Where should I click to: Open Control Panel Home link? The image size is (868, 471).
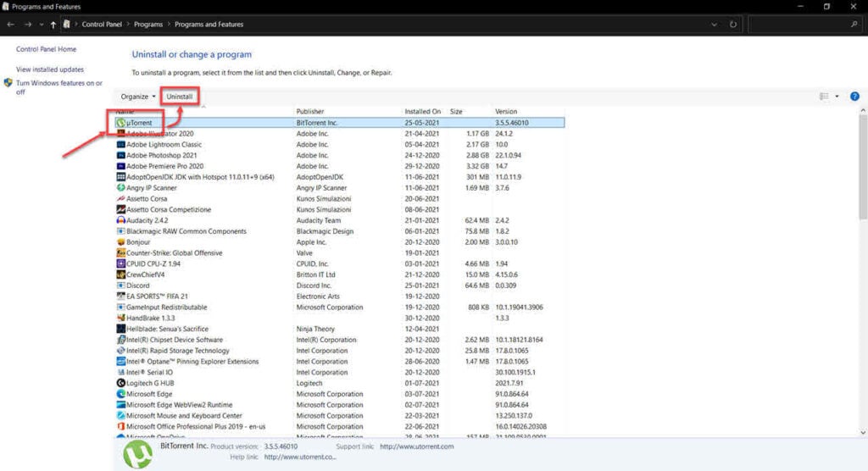(x=46, y=49)
